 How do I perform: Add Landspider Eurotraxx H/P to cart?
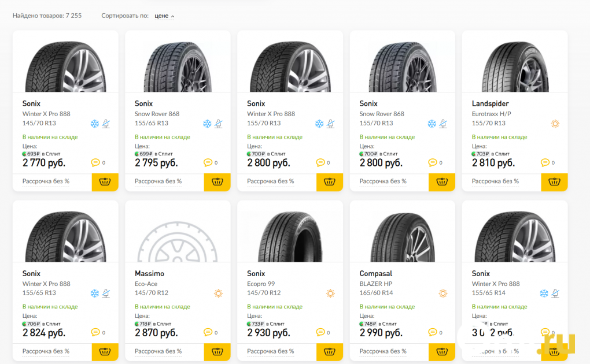[x=554, y=182]
